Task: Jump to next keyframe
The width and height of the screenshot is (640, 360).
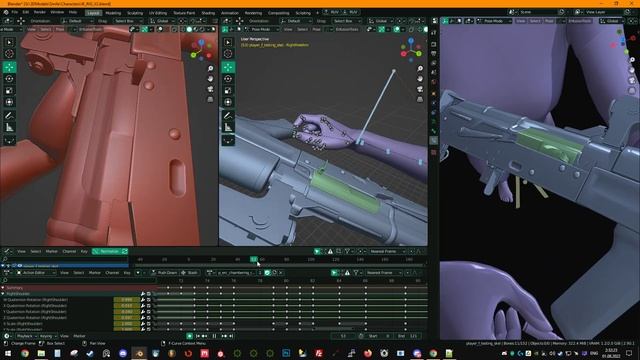Action: point(224,336)
